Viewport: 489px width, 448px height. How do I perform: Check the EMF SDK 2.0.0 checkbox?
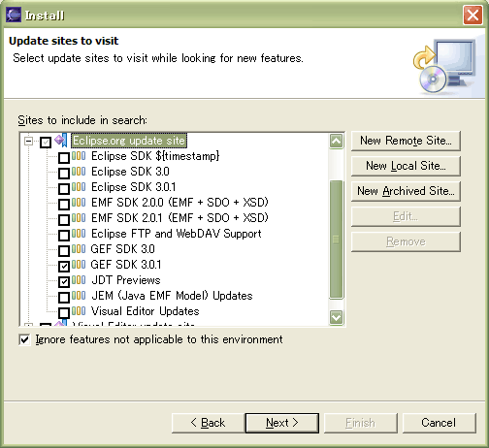pos(64,205)
